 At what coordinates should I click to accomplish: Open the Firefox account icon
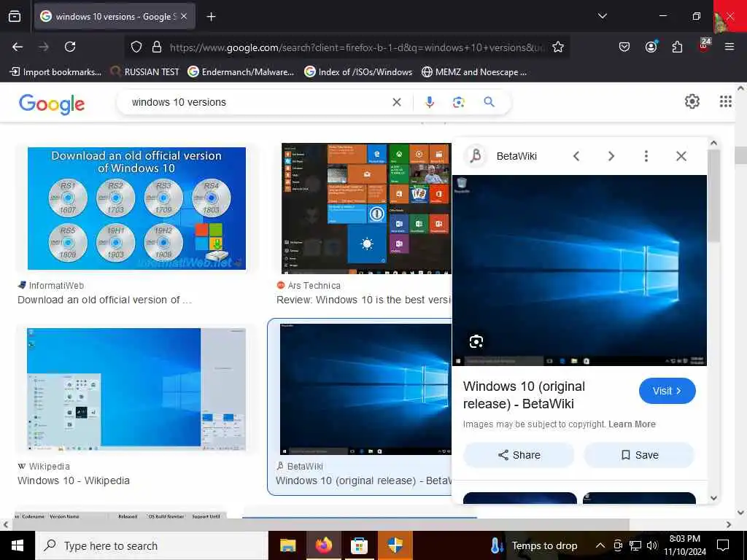coord(651,47)
